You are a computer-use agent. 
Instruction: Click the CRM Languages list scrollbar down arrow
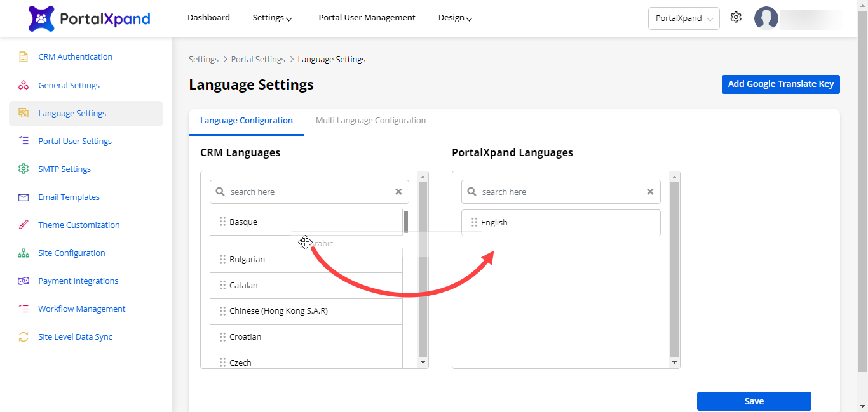point(423,362)
